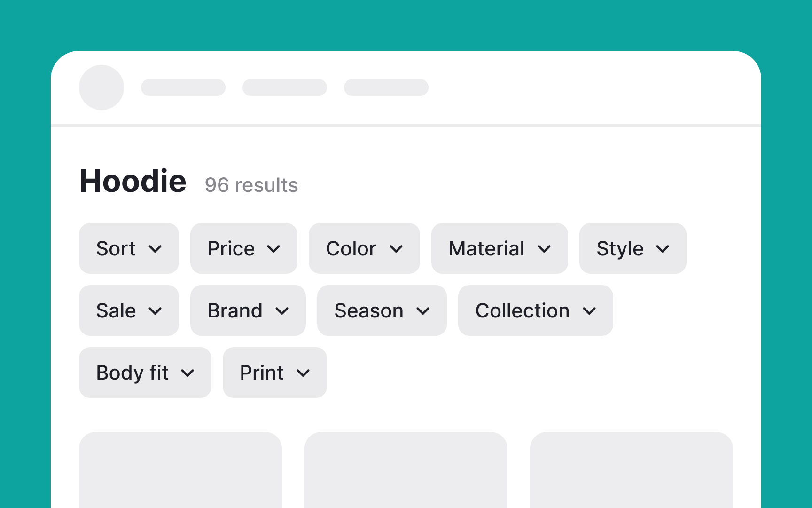Click the chevron icon on Material
This screenshot has width=812, height=508.
[544, 249]
